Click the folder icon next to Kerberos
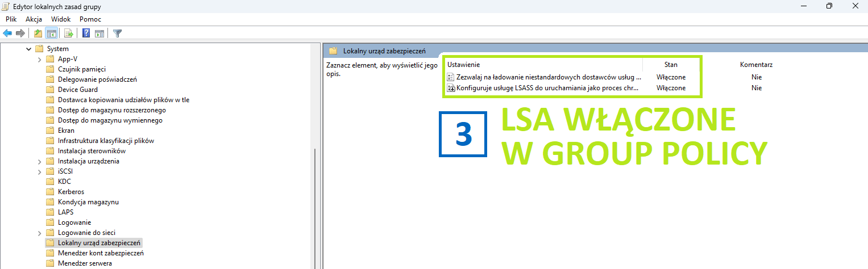868x269 pixels. click(x=50, y=192)
